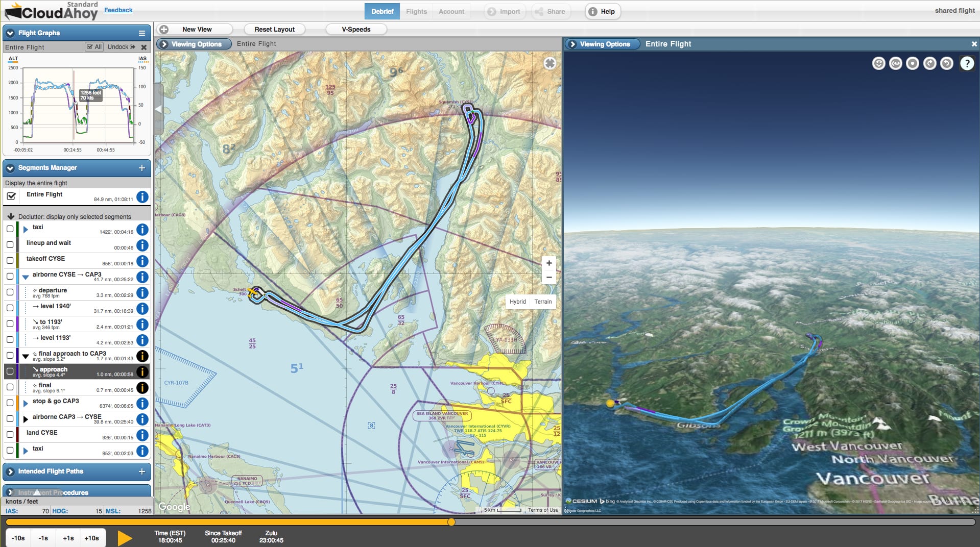The width and height of the screenshot is (980, 547).
Task: Open 3D view Viewing Options
Action: click(602, 44)
